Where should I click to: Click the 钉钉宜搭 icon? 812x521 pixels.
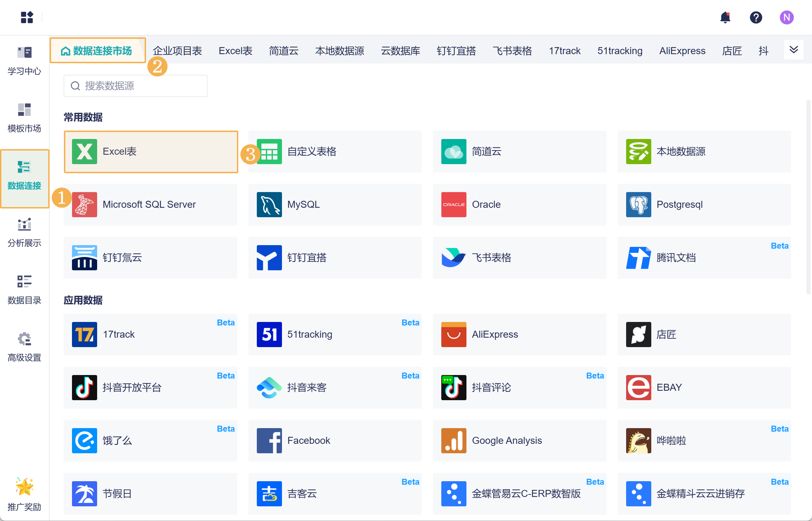(269, 258)
